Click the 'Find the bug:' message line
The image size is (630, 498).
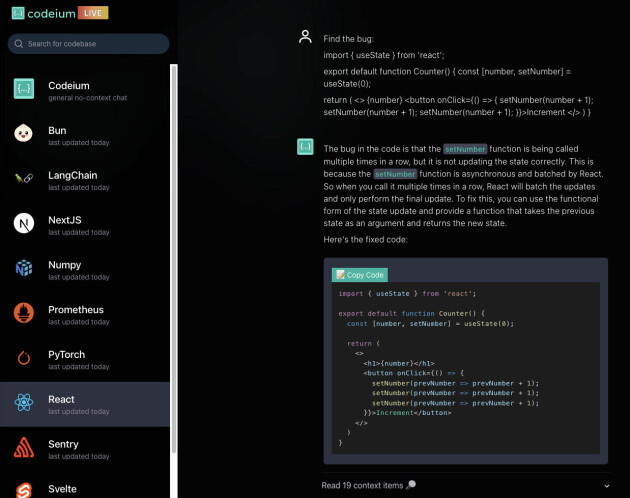[x=348, y=39]
